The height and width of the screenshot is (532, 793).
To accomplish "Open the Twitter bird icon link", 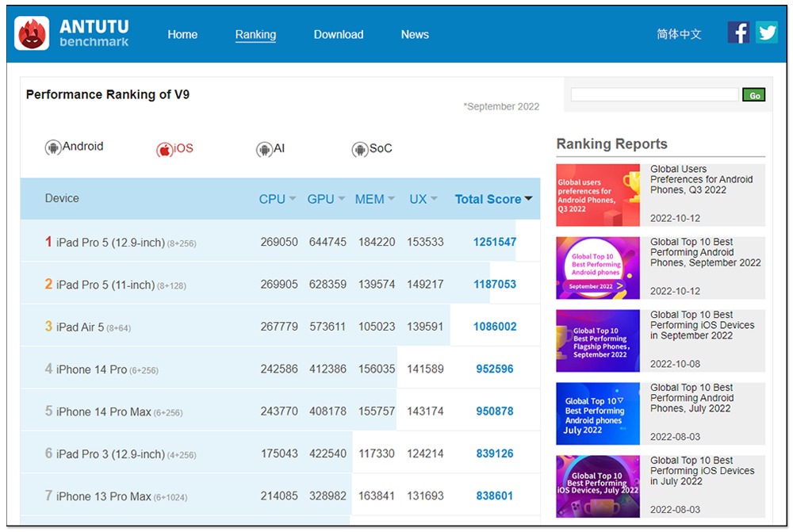I will coord(767,33).
